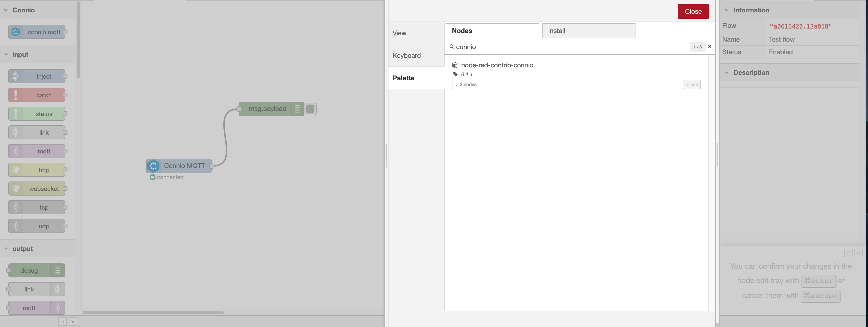Viewport: 868px width, 327px height.
Task: Open the Keyboard settings section
Action: tap(407, 55)
